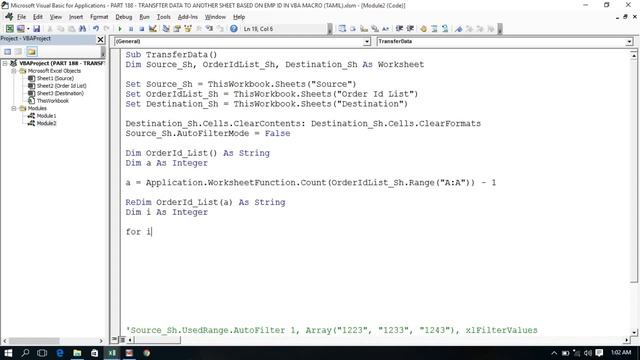Select Sheet1 (Source) in project tree

55,78
